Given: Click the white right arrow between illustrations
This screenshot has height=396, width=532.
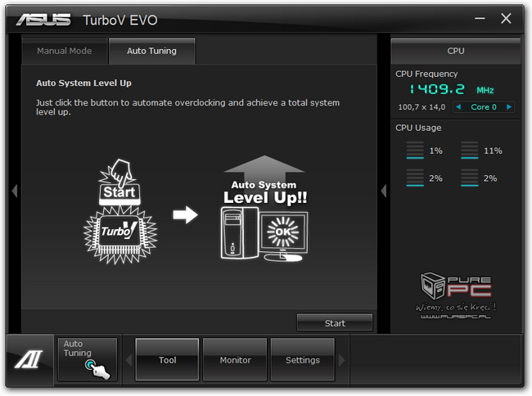Looking at the screenshot, I should coord(185,214).
